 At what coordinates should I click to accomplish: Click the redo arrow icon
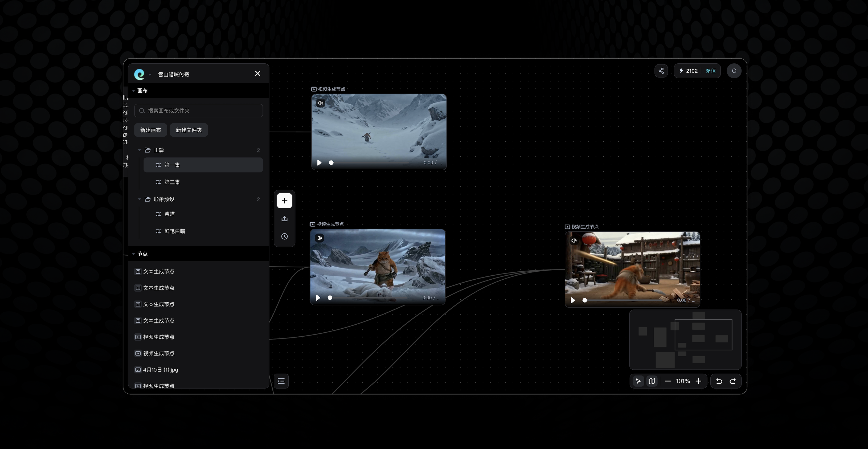(x=732, y=381)
